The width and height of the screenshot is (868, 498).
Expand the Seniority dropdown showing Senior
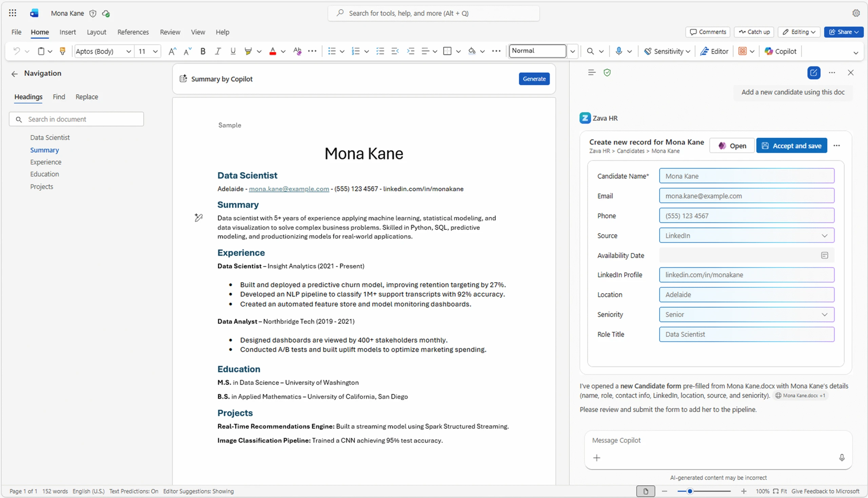825,314
